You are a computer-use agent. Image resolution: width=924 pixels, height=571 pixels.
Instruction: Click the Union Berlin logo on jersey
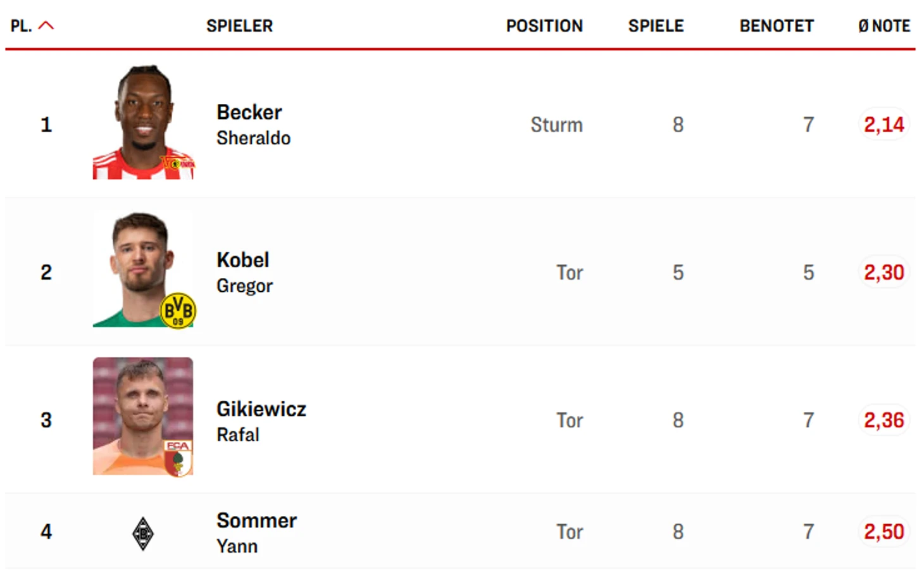178,163
